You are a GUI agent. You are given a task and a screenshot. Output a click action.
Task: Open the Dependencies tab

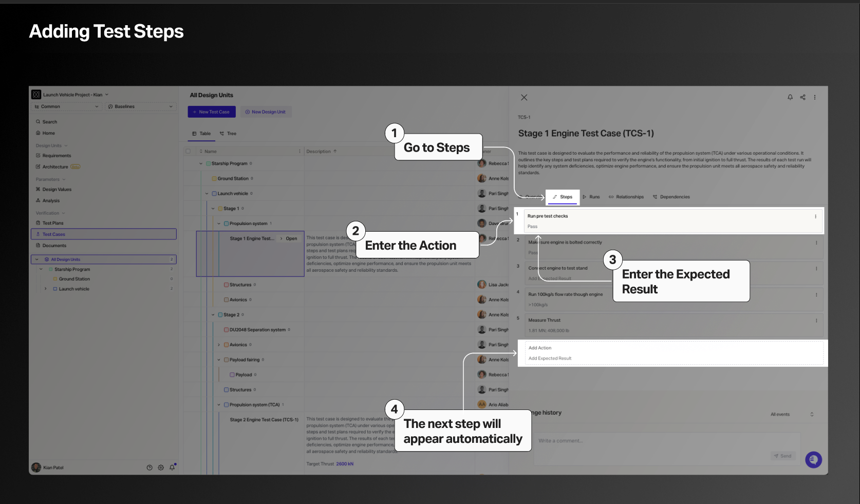(x=671, y=197)
